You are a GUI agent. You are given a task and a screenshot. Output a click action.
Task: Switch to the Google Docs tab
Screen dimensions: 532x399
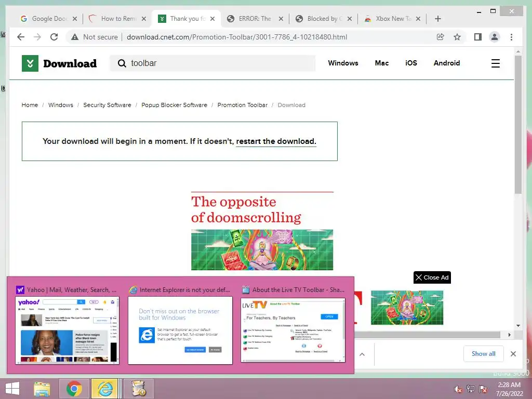point(48,19)
